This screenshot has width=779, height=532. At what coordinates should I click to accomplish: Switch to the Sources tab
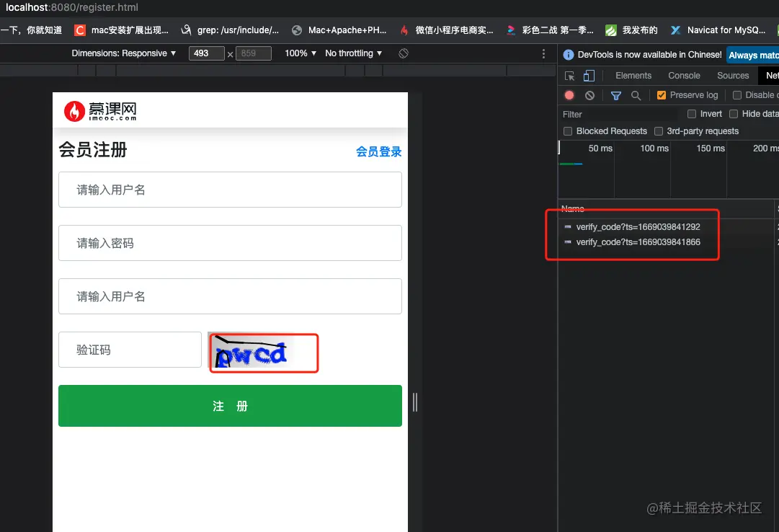733,76
